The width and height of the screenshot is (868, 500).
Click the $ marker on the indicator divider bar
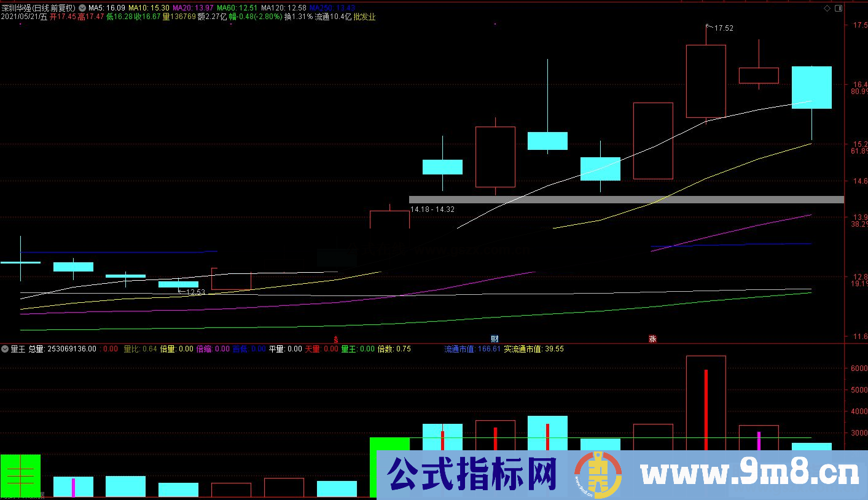(x=335, y=338)
